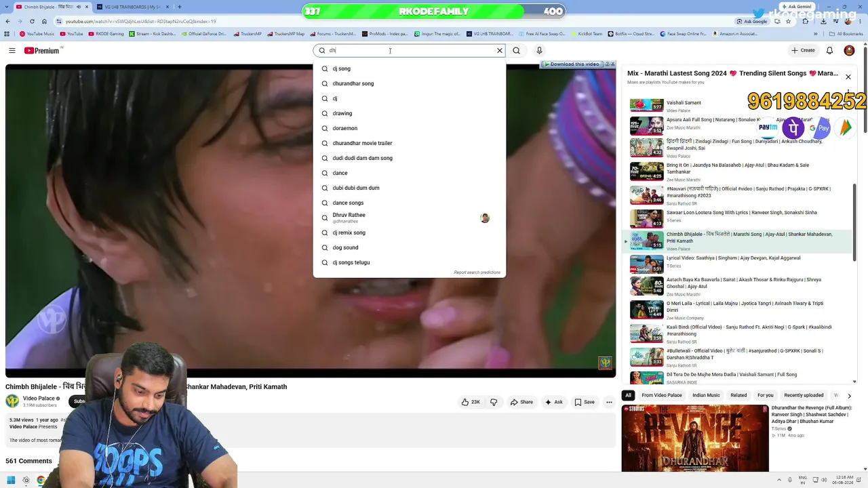Select the 'Dhruv Rathee' suggestion
The width and height of the screenshot is (868, 488).
410,218
